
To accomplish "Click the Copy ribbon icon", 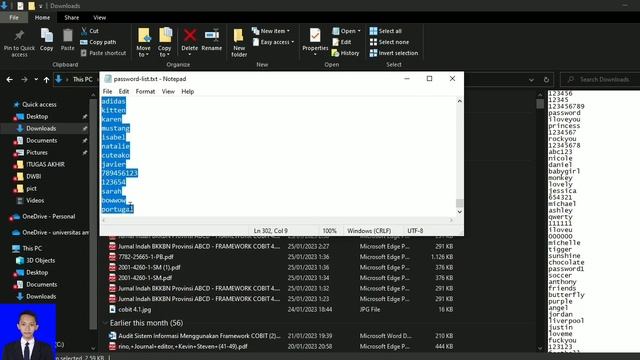I will (47, 36).
